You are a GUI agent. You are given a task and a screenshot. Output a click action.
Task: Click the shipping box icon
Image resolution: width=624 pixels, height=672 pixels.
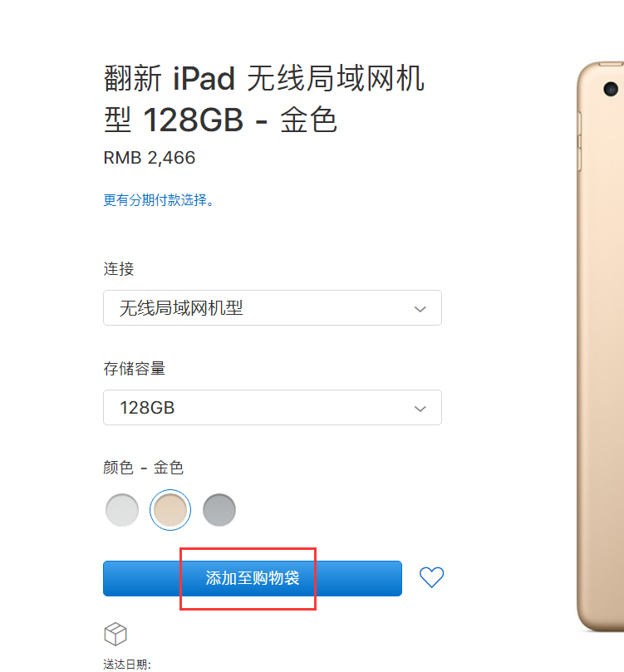pos(115,634)
